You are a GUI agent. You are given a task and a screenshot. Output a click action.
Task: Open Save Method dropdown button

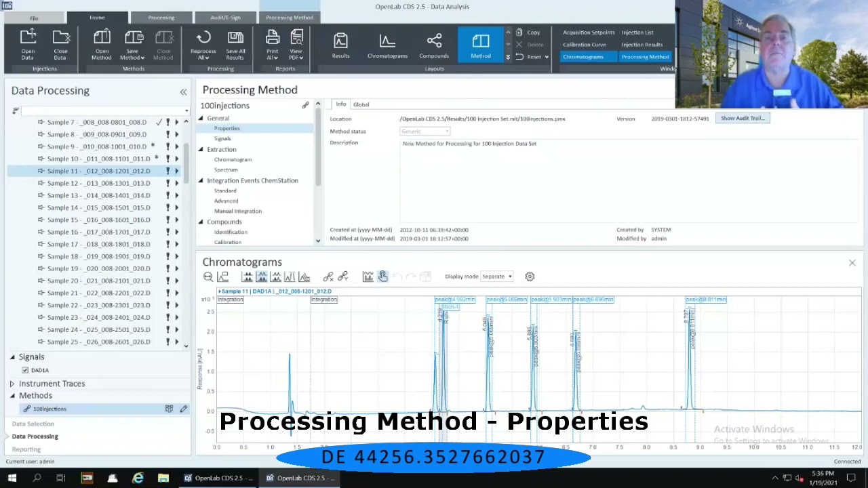(133, 45)
